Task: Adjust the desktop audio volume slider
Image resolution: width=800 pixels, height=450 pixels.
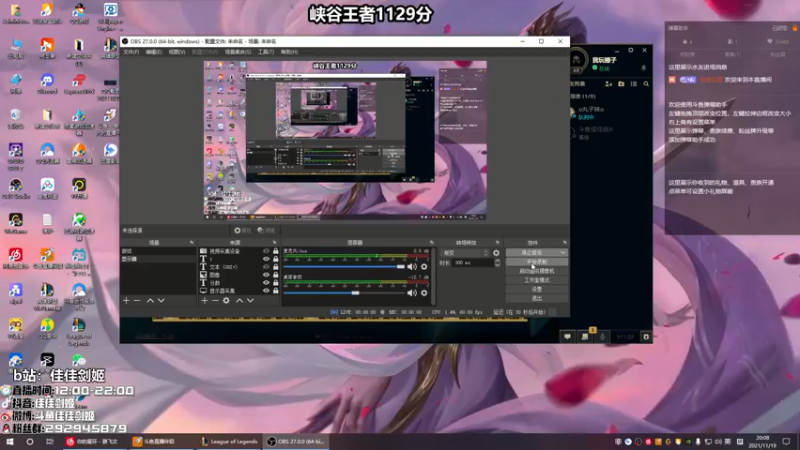Action: [x=344, y=293]
